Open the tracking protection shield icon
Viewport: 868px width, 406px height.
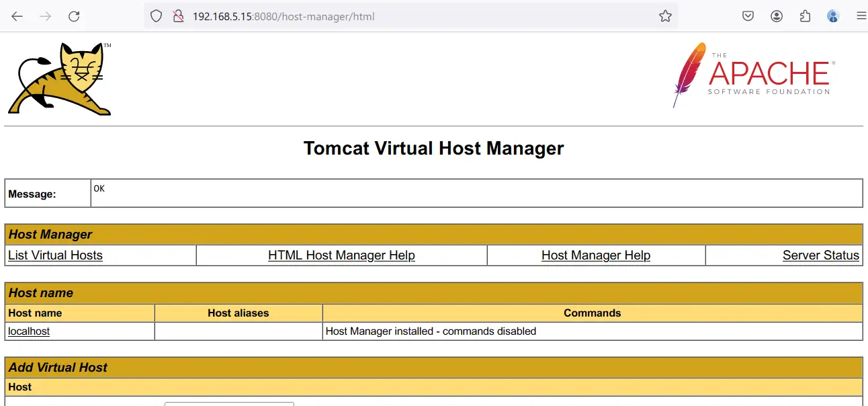pos(157,16)
